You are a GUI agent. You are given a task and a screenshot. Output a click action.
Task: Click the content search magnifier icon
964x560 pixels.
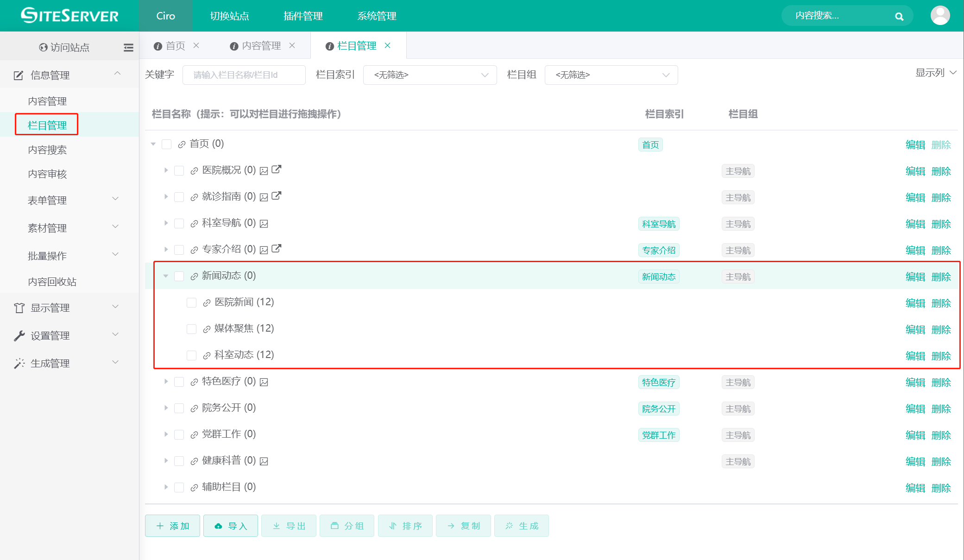point(899,16)
